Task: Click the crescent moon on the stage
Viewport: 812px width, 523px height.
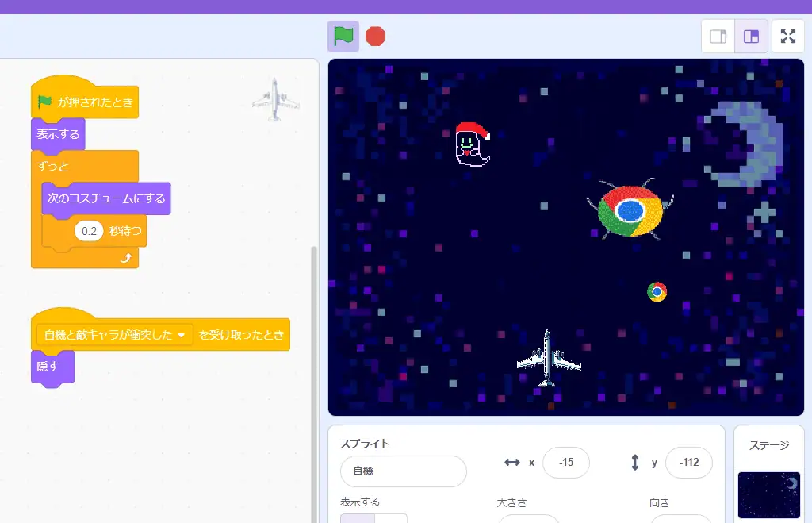Action: point(745,144)
